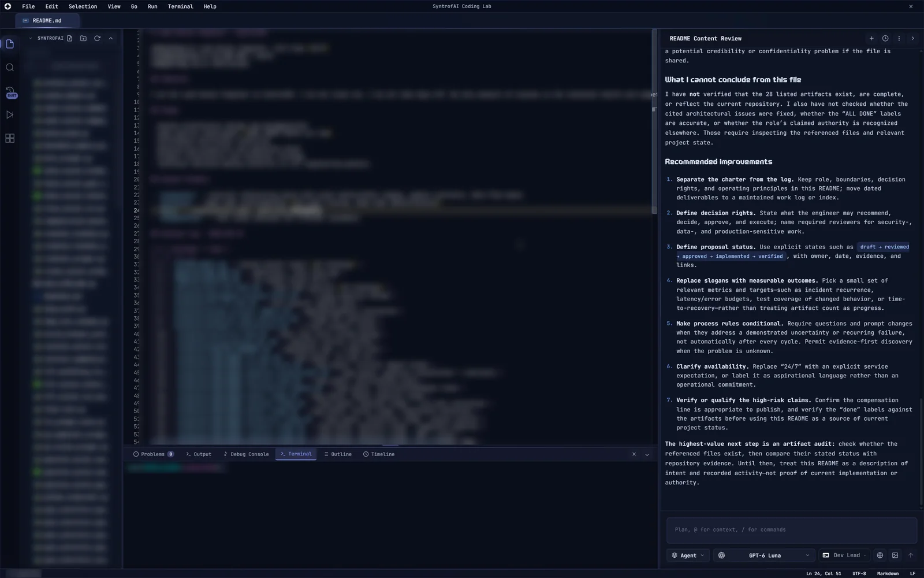Expand bottom panel options chevron
924x578 pixels.
coord(647,454)
